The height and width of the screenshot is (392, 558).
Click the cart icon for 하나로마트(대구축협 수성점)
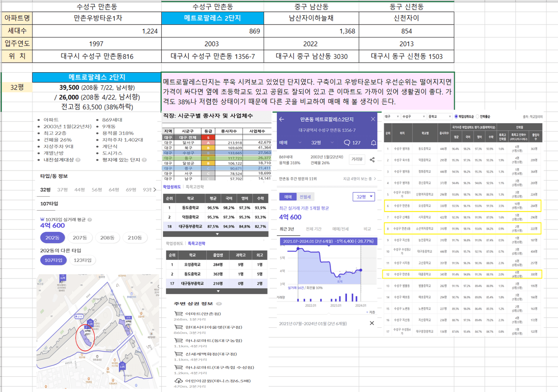pos(178,367)
